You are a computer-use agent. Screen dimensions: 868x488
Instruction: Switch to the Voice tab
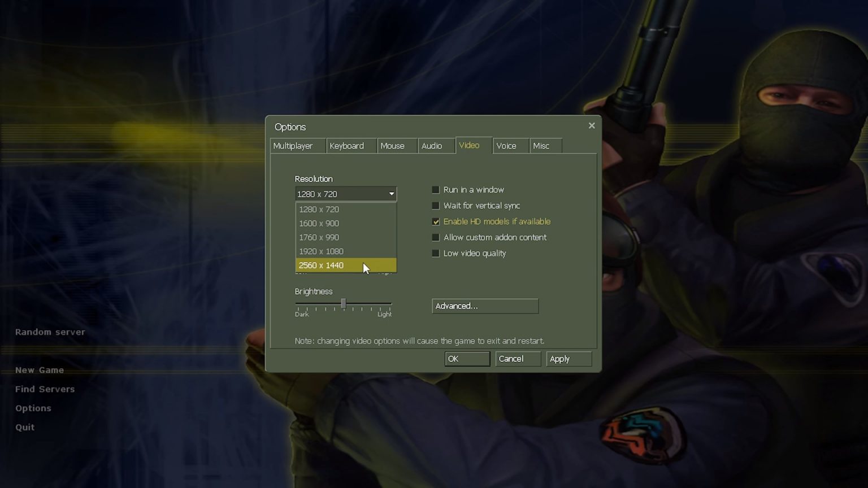click(x=506, y=146)
